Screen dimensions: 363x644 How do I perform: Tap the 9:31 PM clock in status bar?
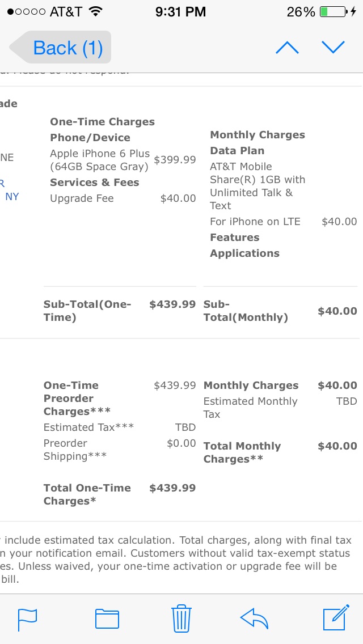point(180,12)
